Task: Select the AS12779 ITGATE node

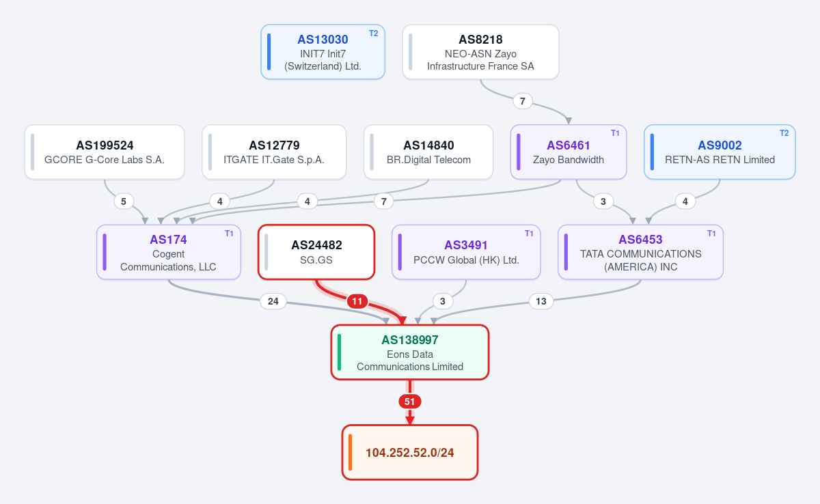Action: pyautogui.click(x=274, y=152)
